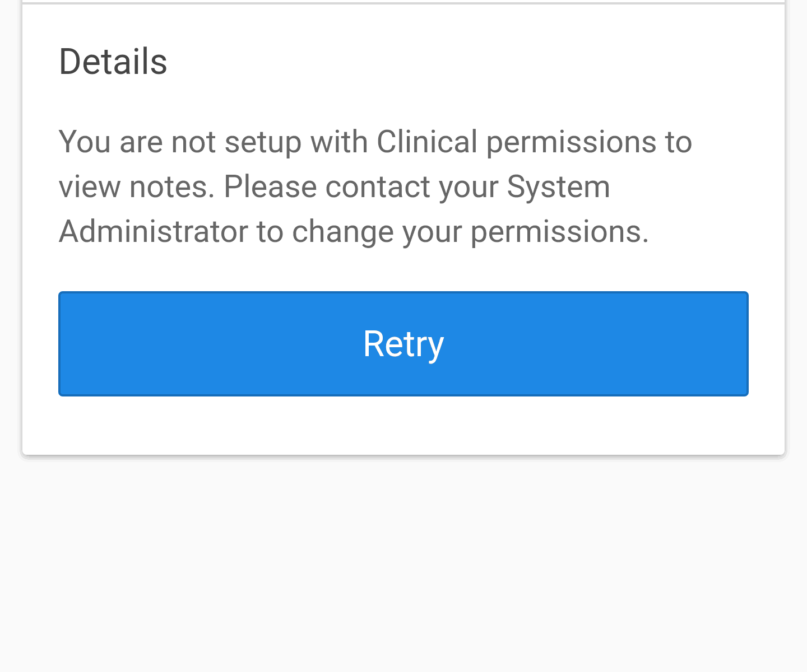
Task: Click the permissions error message paragraph
Action: pos(374,186)
